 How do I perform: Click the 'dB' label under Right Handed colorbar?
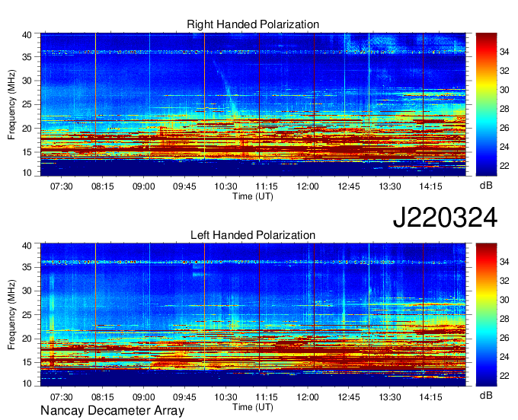486,185
